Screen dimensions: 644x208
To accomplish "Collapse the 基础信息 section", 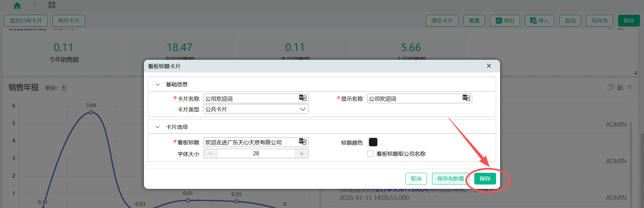I will point(158,85).
